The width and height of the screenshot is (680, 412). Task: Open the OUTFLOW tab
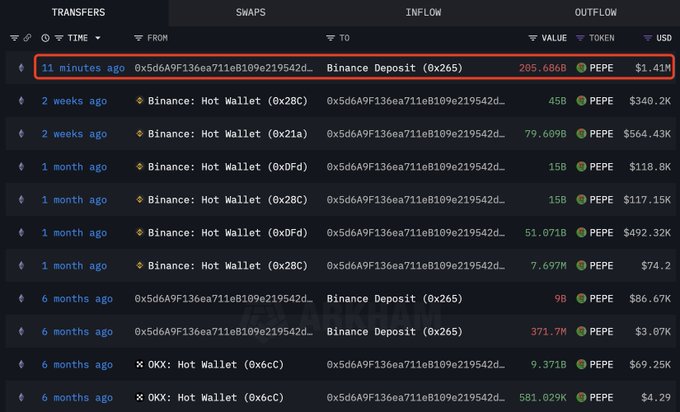point(595,12)
